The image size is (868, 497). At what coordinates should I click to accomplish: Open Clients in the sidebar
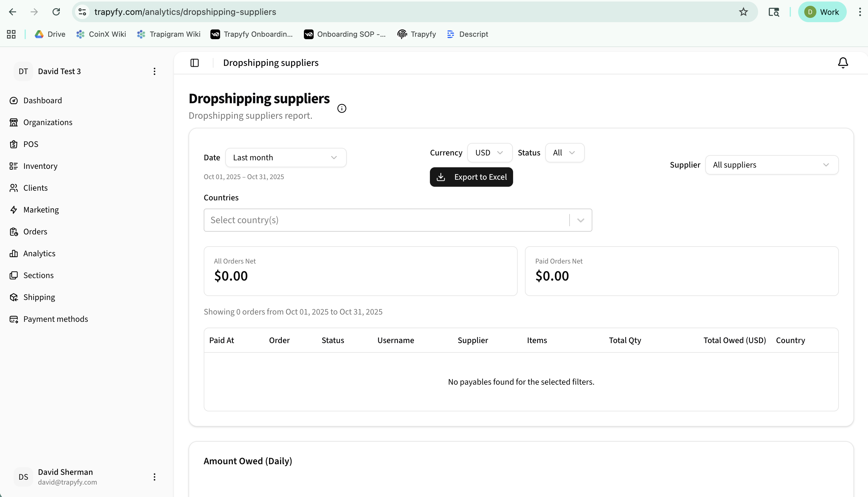click(x=29, y=188)
